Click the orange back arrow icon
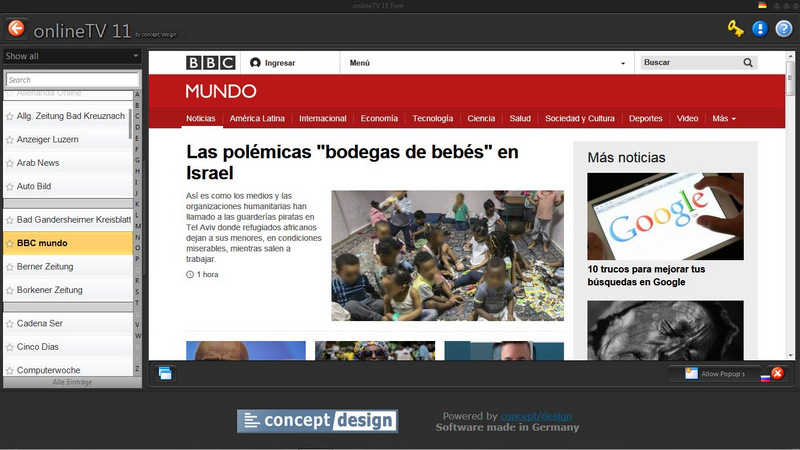The image size is (800, 450). (16, 28)
